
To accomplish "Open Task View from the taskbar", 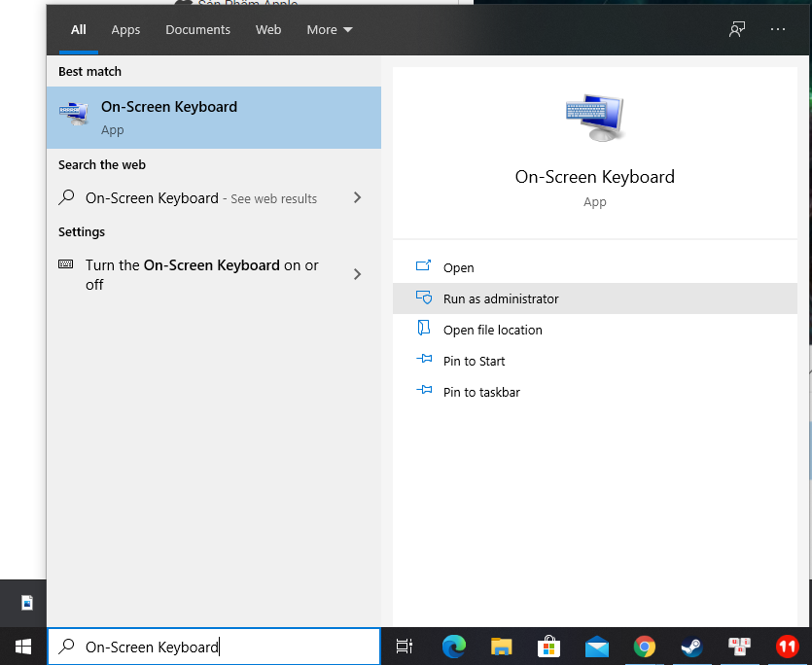I will [x=405, y=647].
